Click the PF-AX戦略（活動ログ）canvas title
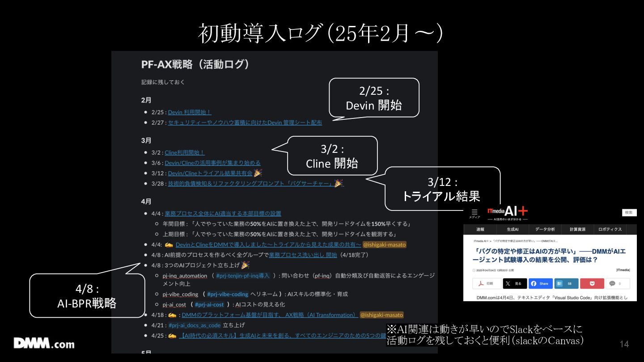The image size is (644, 362). coord(195,64)
